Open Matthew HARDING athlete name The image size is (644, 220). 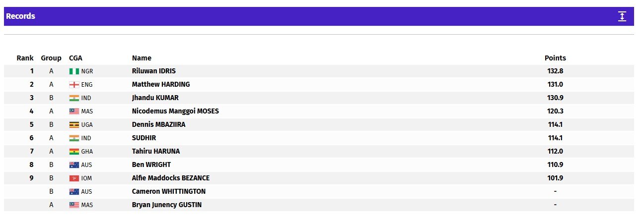161,84
